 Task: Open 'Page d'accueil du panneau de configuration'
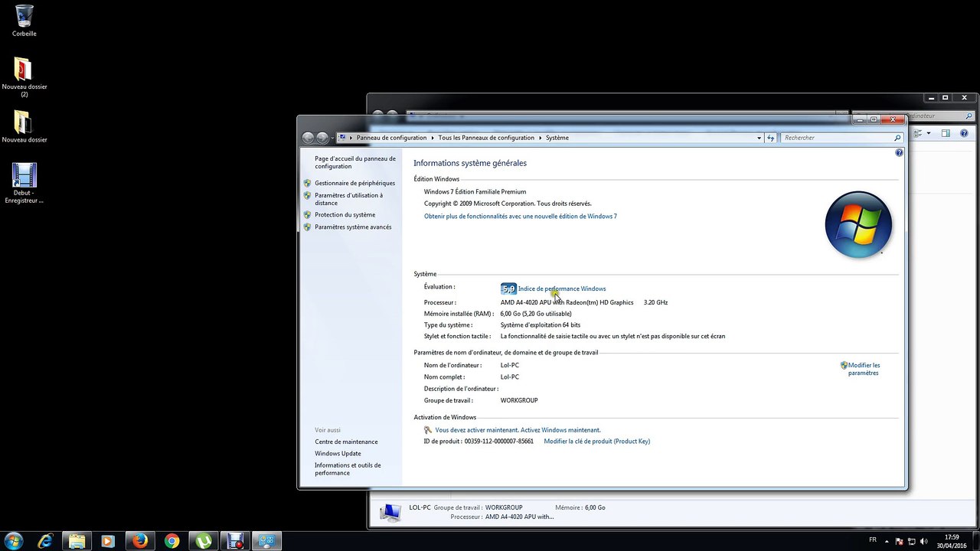pos(355,162)
